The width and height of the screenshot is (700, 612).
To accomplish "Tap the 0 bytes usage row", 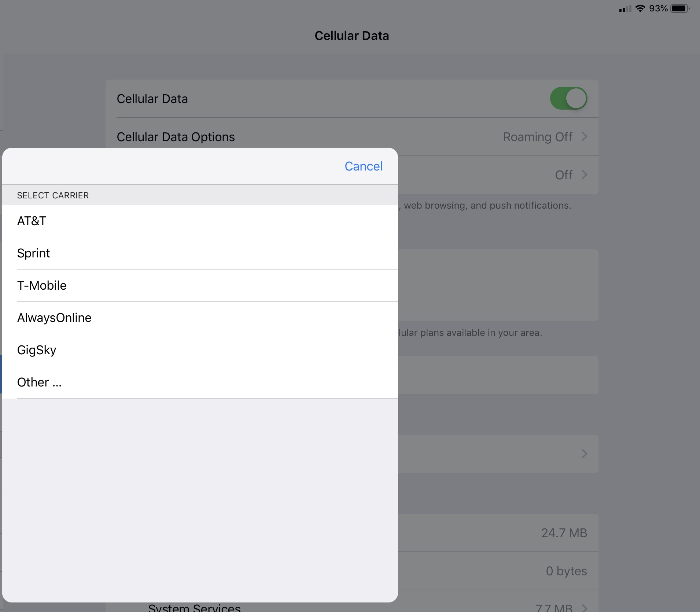I will tap(498, 571).
